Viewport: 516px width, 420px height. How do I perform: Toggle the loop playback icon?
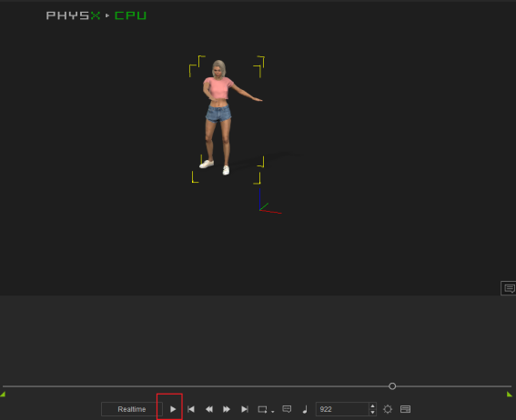[262, 409]
